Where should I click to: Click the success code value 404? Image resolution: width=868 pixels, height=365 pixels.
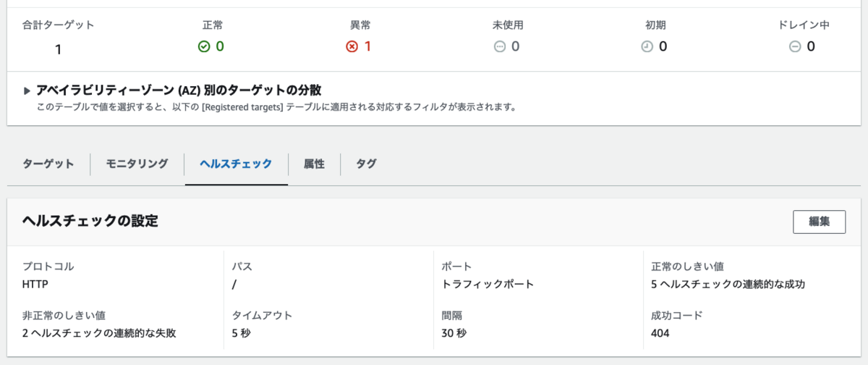pyautogui.click(x=660, y=333)
